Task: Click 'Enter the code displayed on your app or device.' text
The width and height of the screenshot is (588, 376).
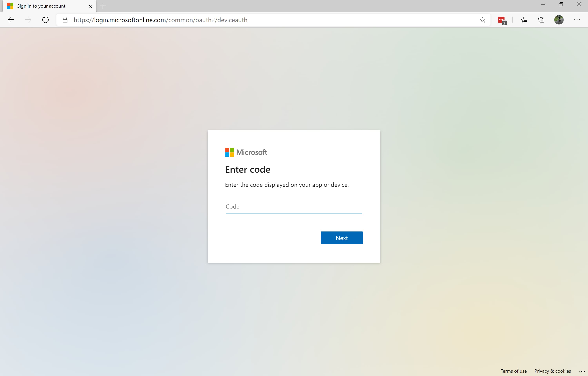Action: coord(287,185)
